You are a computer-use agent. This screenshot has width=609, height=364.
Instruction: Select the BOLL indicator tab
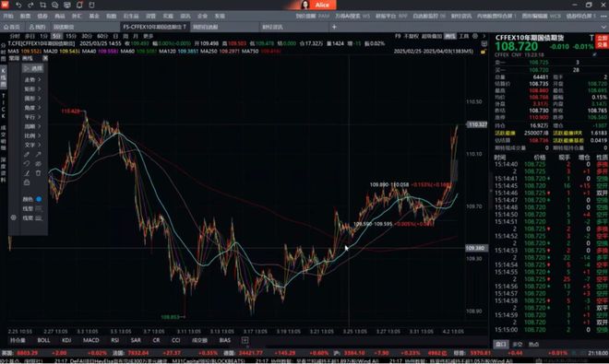pos(43,340)
